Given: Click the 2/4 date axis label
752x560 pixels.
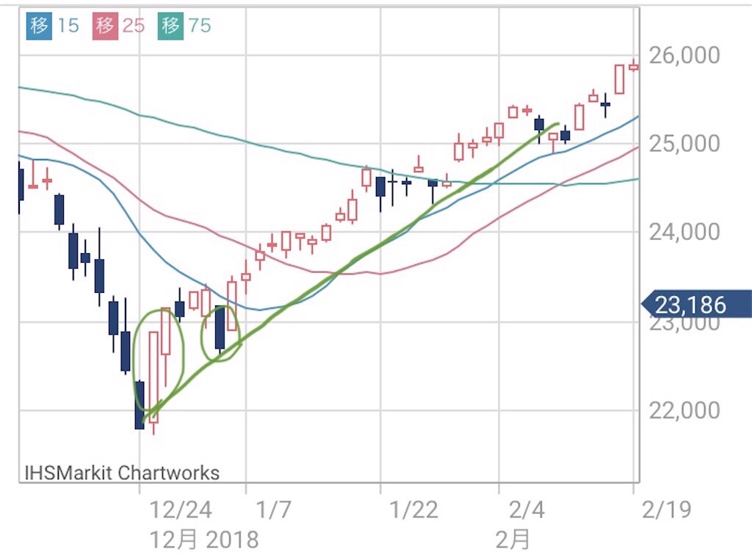Looking at the screenshot, I should tap(527, 509).
